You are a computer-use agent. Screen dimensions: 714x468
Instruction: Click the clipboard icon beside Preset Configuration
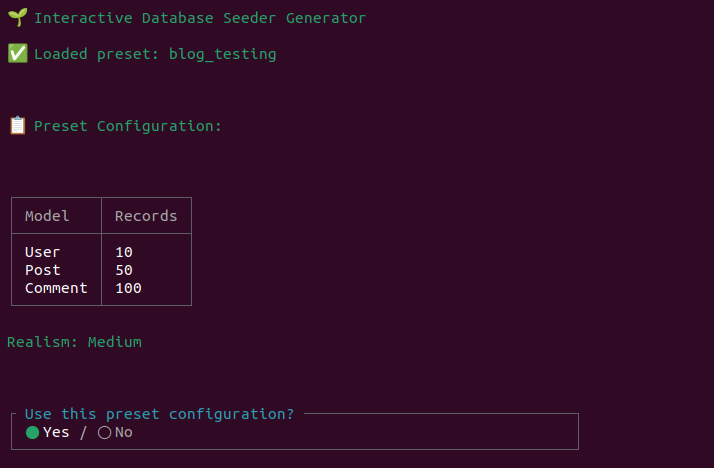pyautogui.click(x=17, y=126)
